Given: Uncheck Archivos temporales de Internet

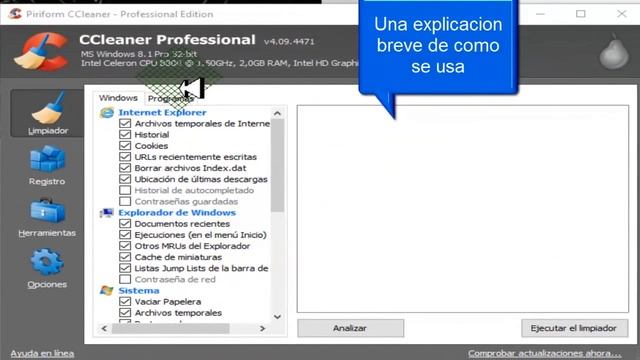Looking at the screenshot, I should click(125, 123).
